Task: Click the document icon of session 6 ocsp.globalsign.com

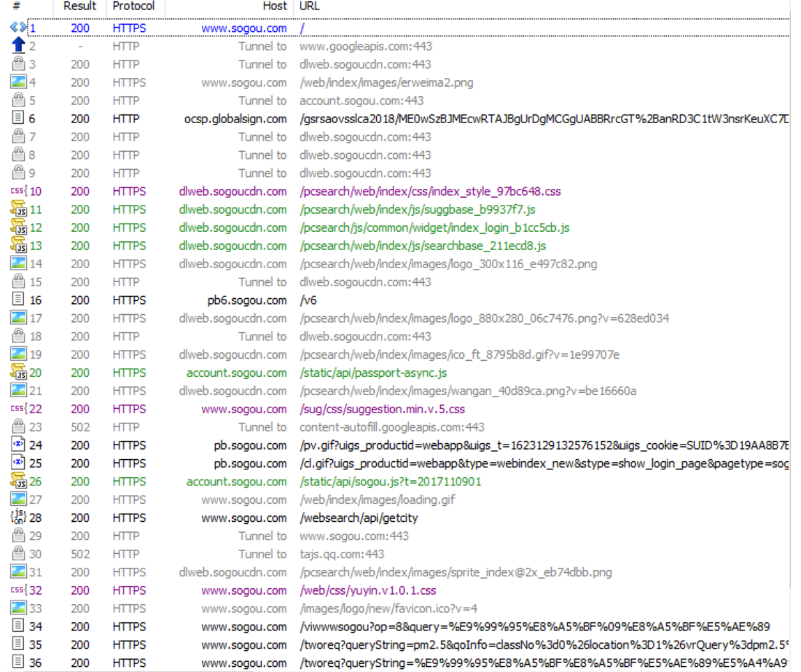Action: [x=18, y=118]
